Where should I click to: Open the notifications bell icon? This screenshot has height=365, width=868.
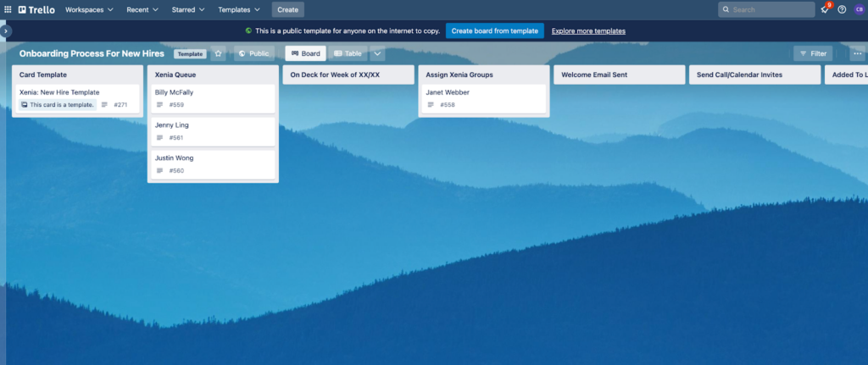[825, 9]
